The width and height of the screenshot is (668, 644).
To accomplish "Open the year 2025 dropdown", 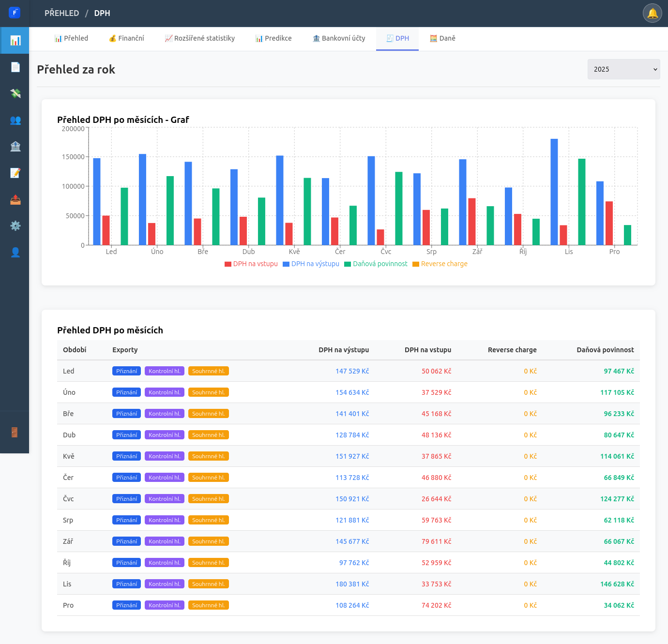I will coord(623,69).
